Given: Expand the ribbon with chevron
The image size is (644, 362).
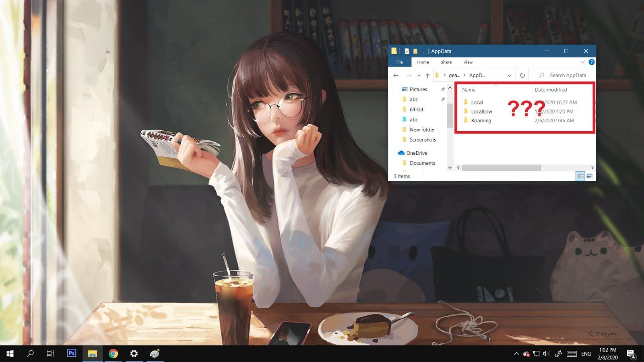Looking at the screenshot, I should tap(582, 62).
